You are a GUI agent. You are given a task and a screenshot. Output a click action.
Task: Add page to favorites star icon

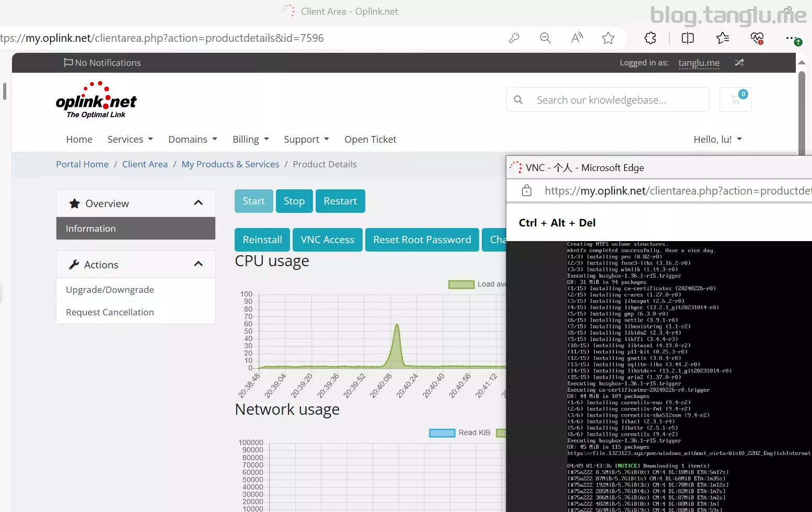608,38
